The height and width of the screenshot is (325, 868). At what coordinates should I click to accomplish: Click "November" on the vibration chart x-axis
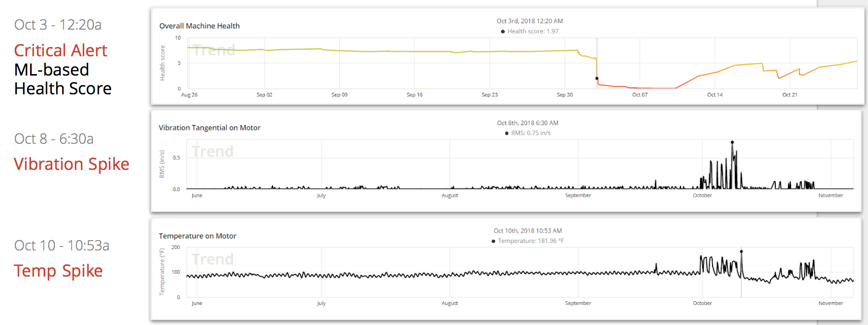click(x=831, y=196)
